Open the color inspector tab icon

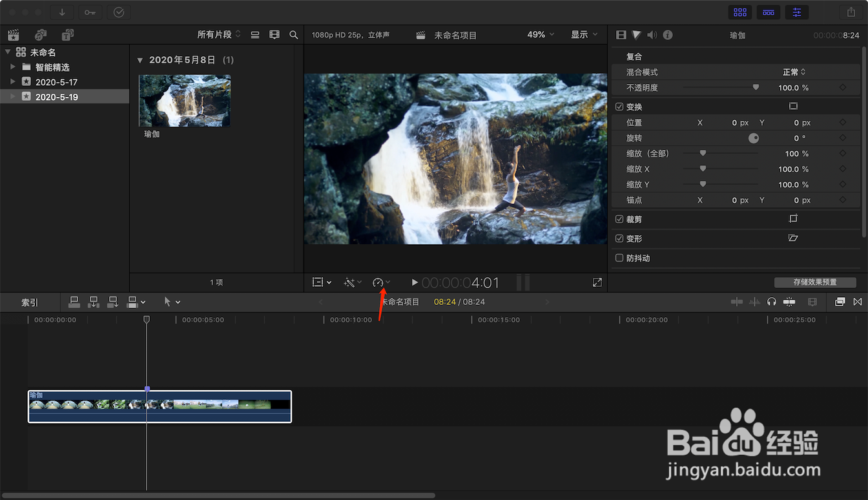coord(637,35)
